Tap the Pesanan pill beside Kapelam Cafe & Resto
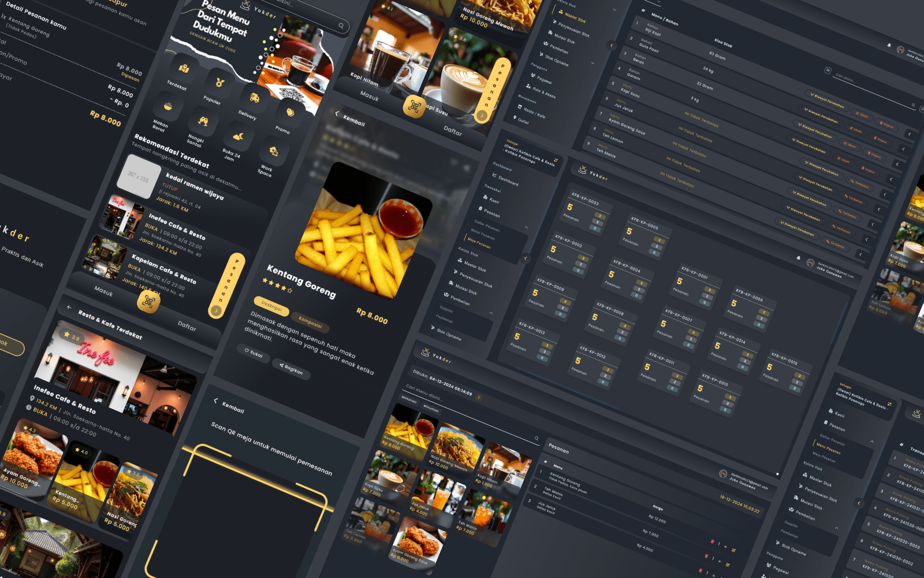The width and height of the screenshot is (924, 578). pos(227,285)
